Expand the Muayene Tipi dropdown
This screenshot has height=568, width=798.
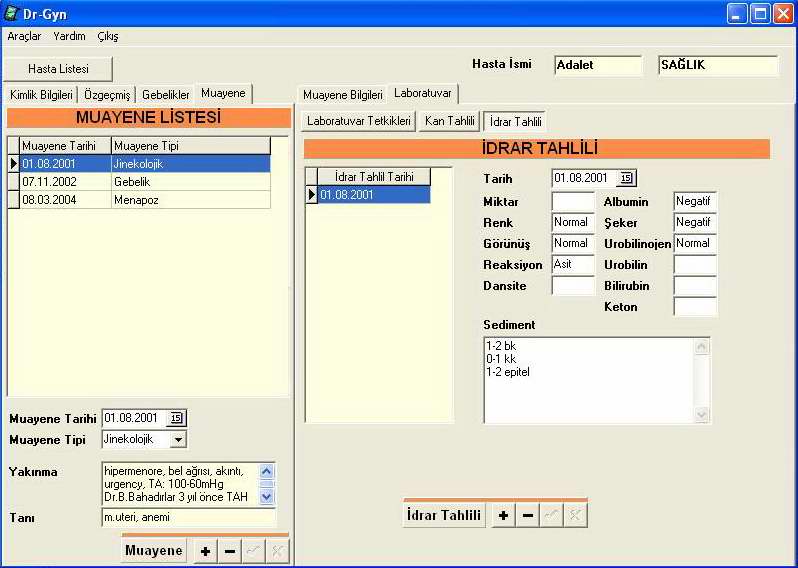click(x=178, y=439)
